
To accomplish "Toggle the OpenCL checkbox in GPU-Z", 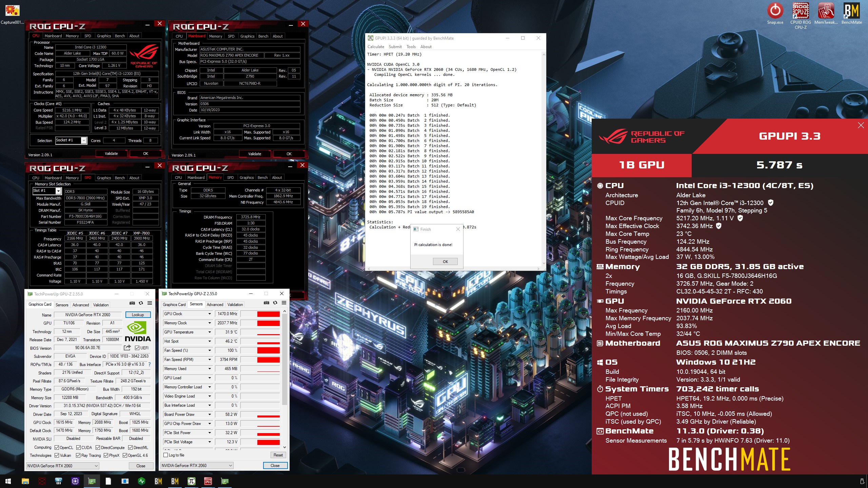I will pyautogui.click(x=57, y=447).
